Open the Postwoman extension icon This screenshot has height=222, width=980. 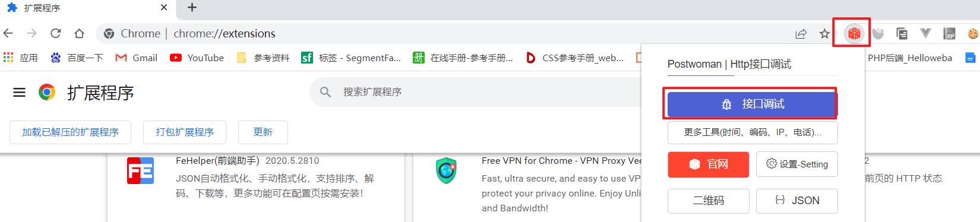coord(854,33)
